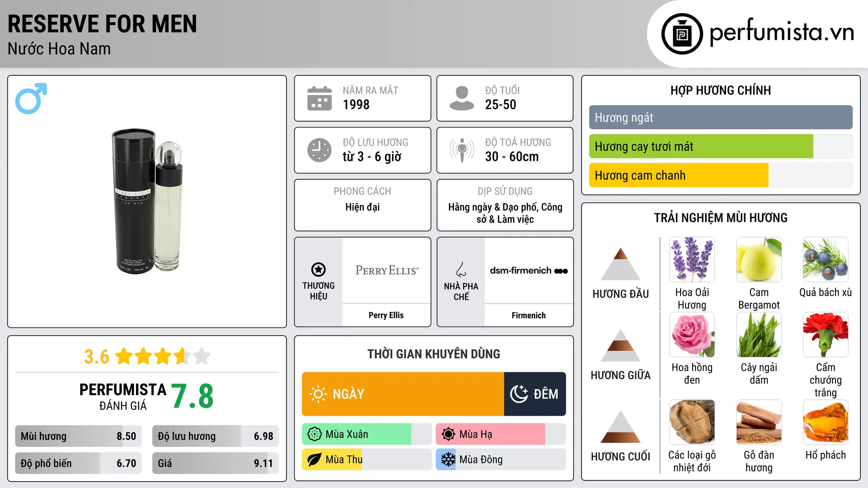
Task: Click the Độ lưu hương 6.98 score bar
Action: [x=216, y=436]
